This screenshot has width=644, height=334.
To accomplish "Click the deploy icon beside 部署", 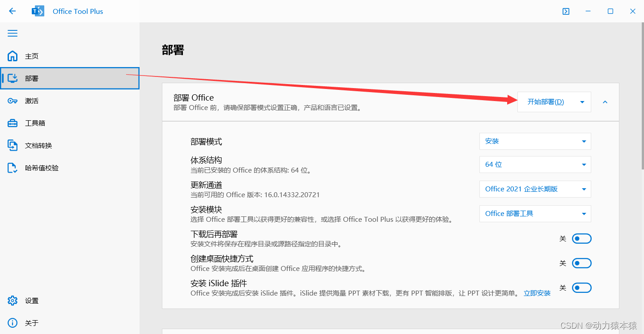I will pyautogui.click(x=13, y=78).
